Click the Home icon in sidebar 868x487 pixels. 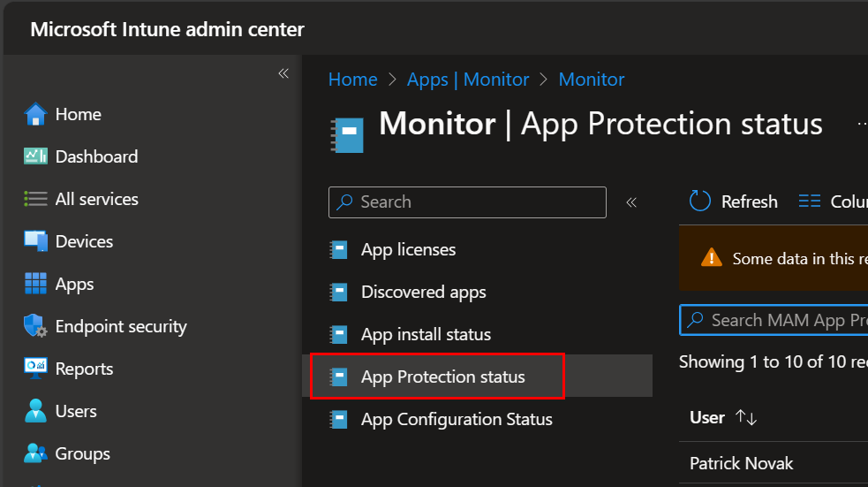click(35, 115)
